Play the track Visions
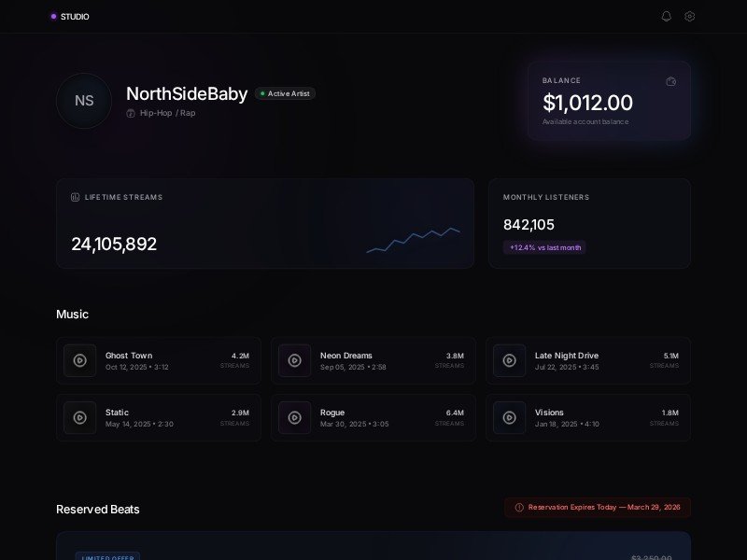Image resolution: width=747 pixels, height=560 pixels. pos(509,417)
